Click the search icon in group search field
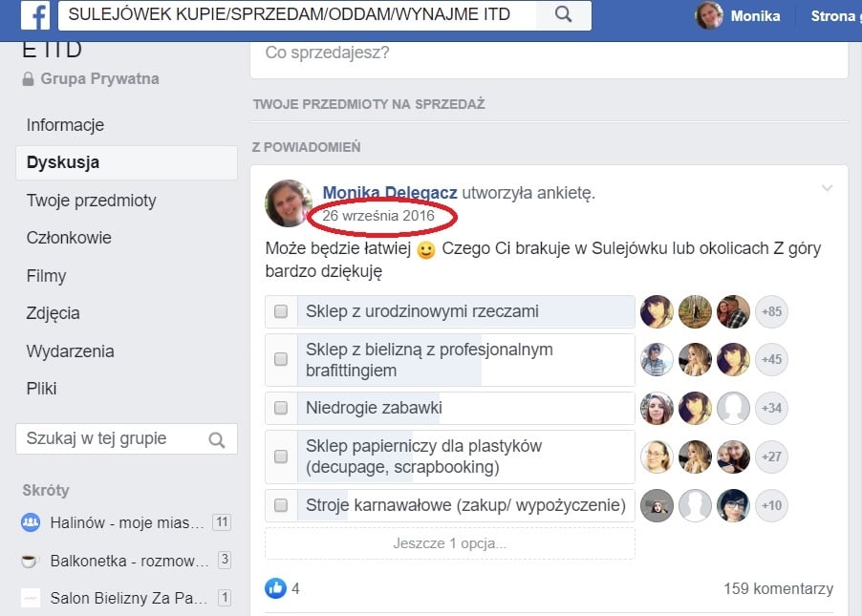This screenshot has height=616, width=862. coord(217,439)
